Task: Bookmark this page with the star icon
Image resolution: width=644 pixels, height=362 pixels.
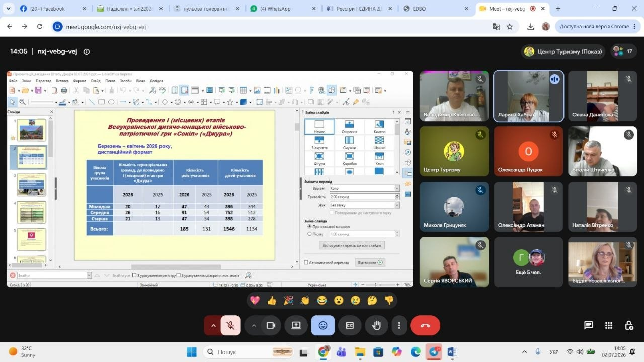Action: click(510, 27)
